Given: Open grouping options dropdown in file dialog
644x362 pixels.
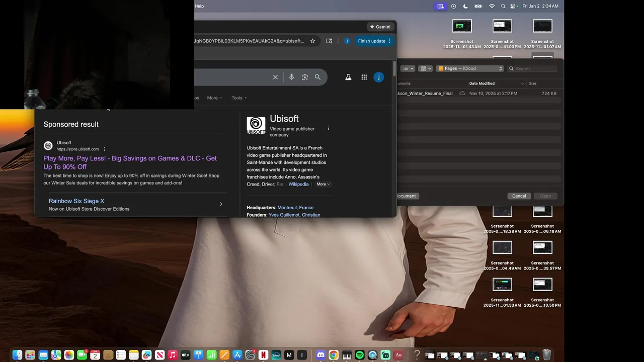Looking at the screenshot, I should pyautogui.click(x=426, y=68).
